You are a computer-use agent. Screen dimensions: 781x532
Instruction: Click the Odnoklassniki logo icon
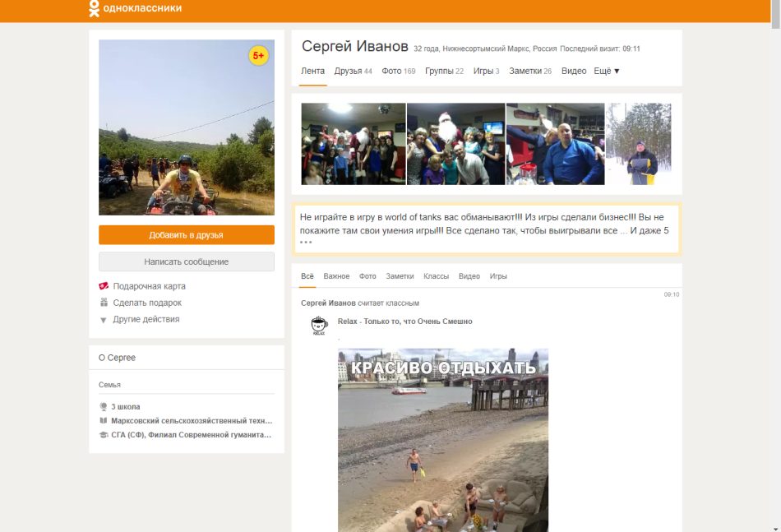(x=95, y=9)
